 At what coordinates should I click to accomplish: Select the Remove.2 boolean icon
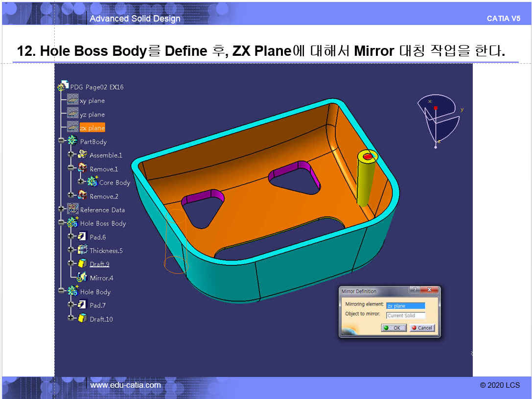click(x=82, y=196)
